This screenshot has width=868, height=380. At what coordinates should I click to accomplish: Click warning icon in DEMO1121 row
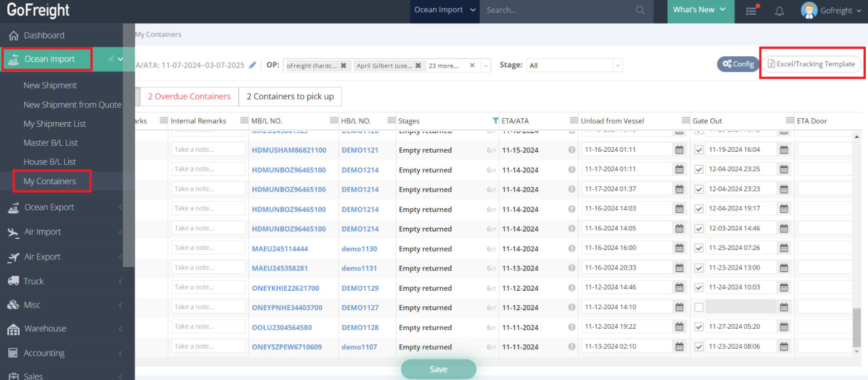(x=571, y=150)
